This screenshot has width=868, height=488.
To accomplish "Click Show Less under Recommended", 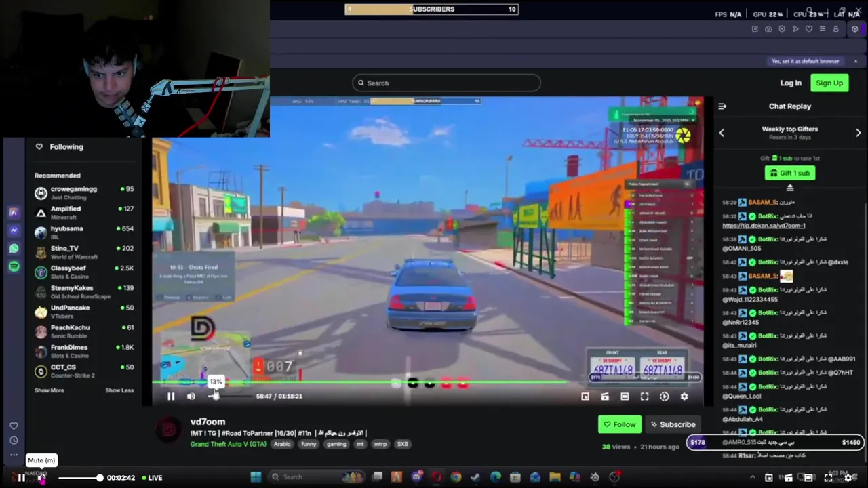I will 119,390.
